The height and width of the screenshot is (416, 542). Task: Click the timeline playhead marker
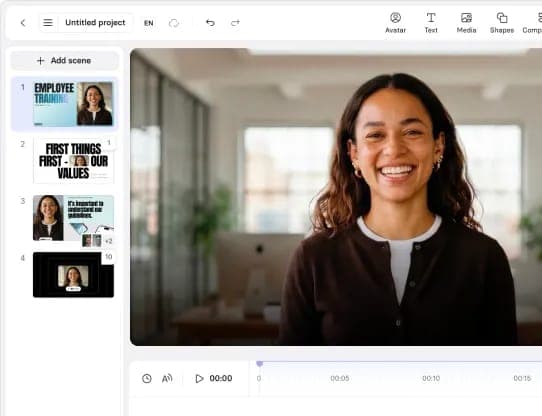tap(260, 363)
